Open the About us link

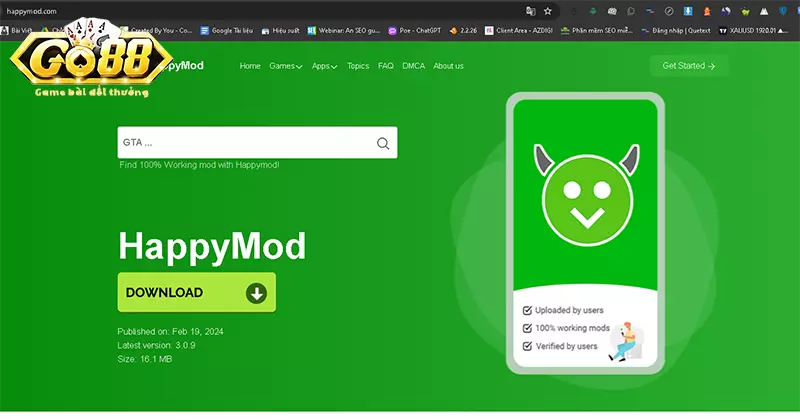[x=448, y=66]
